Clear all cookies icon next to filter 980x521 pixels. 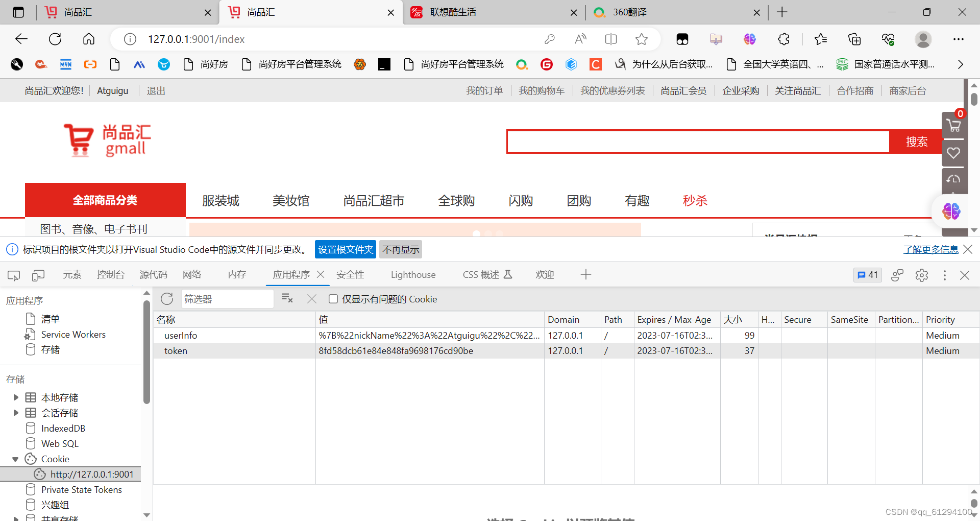click(287, 299)
